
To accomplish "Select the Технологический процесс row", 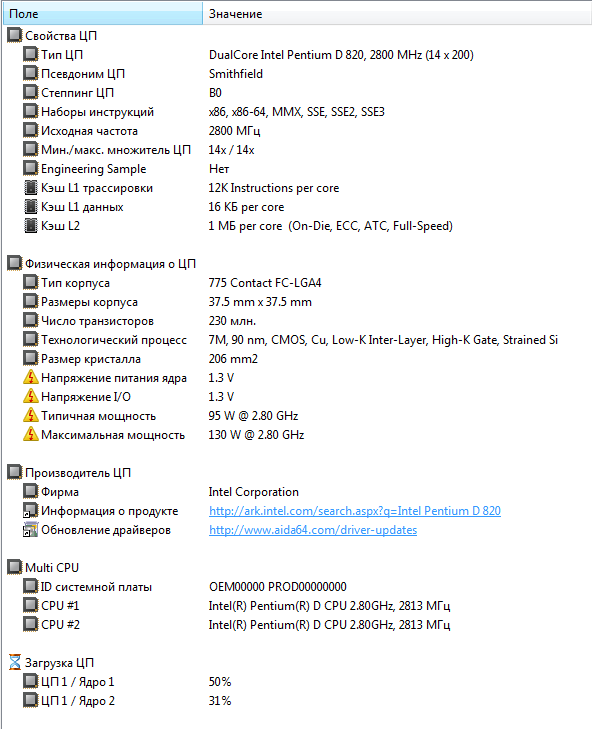I will [x=296, y=340].
